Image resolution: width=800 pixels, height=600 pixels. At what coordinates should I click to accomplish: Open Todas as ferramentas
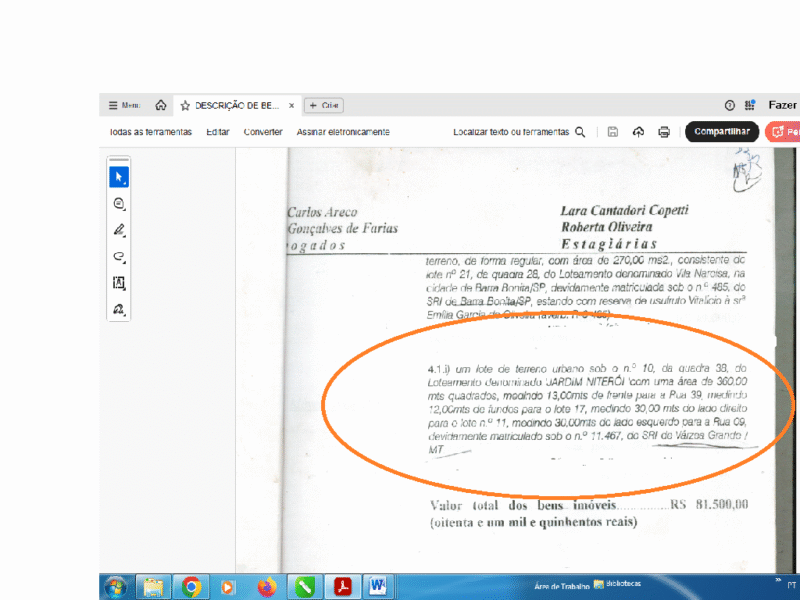(x=150, y=132)
